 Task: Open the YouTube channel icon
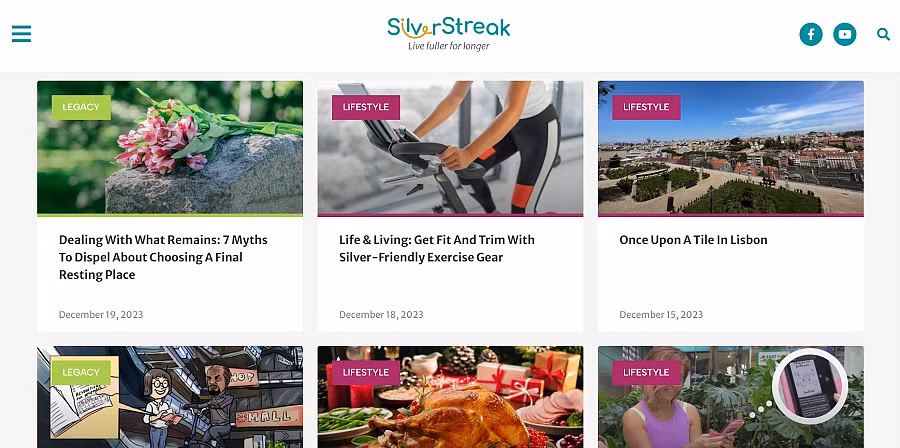coord(844,34)
